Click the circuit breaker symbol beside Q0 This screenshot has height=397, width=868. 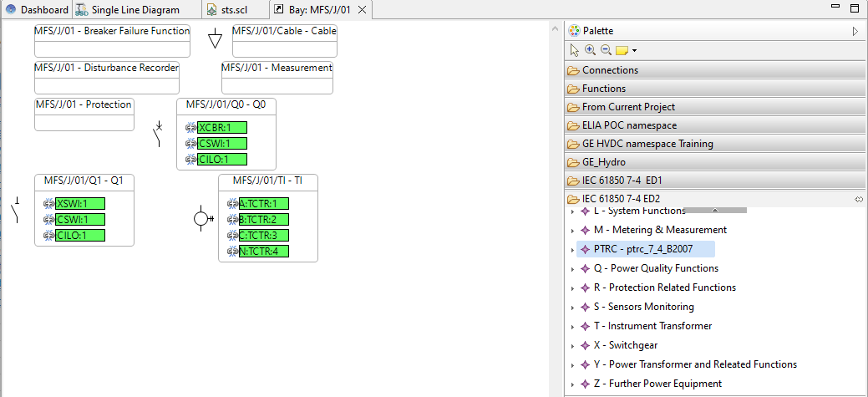(159, 134)
